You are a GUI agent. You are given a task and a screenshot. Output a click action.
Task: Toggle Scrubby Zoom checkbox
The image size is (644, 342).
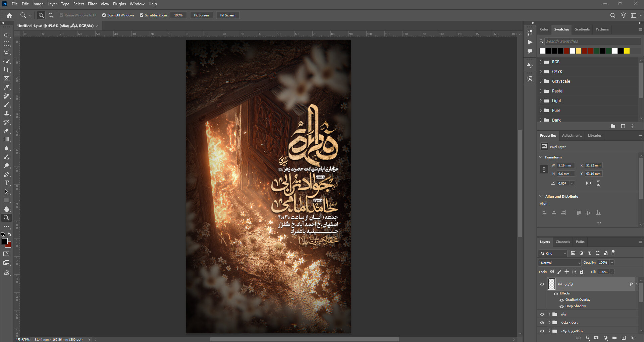tap(142, 15)
